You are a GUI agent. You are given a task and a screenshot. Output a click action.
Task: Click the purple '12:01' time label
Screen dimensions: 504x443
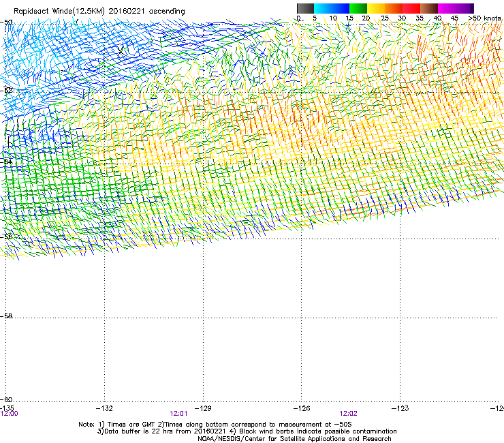coord(178,414)
